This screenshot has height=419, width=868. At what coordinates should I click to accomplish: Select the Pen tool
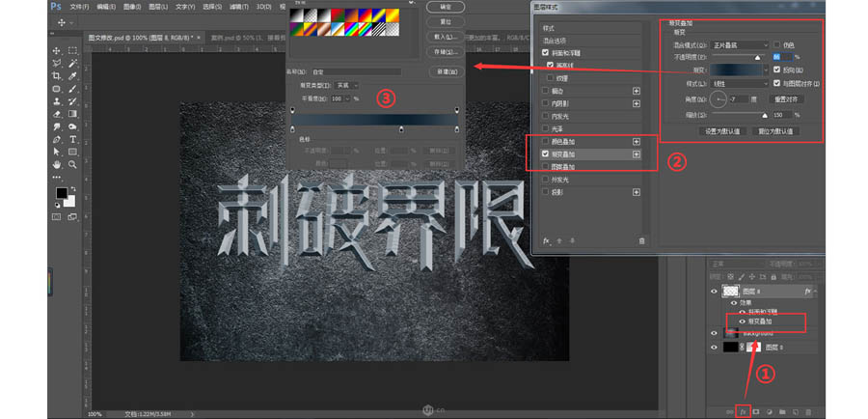(x=57, y=139)
